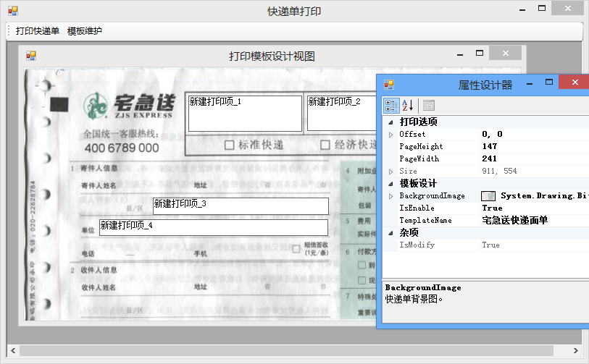Click the ZJS Express logo on background form
589x364 pixels.
coord(129,106)
